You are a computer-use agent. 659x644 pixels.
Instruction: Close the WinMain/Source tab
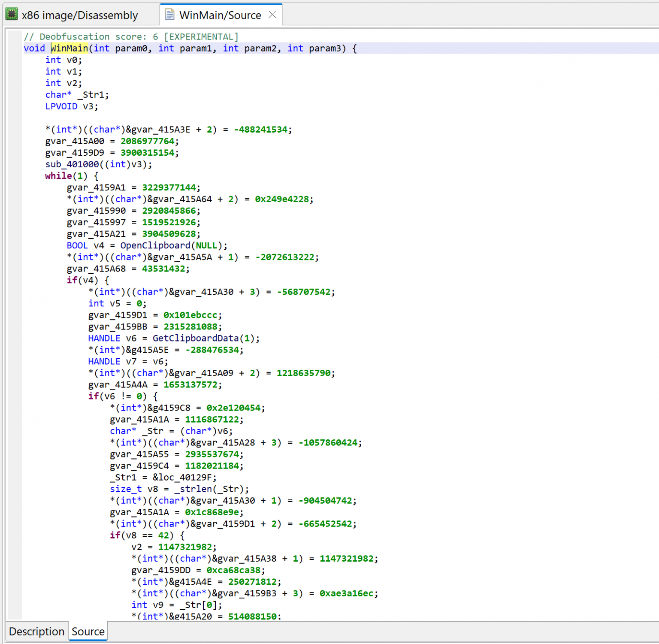click(273, 14)
